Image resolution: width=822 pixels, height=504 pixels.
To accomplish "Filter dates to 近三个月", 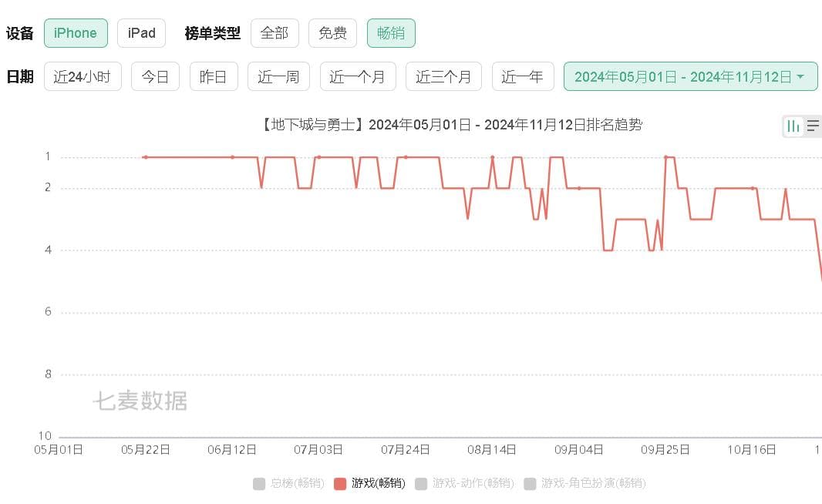I will pyautogui.click(x=443, y=76).
